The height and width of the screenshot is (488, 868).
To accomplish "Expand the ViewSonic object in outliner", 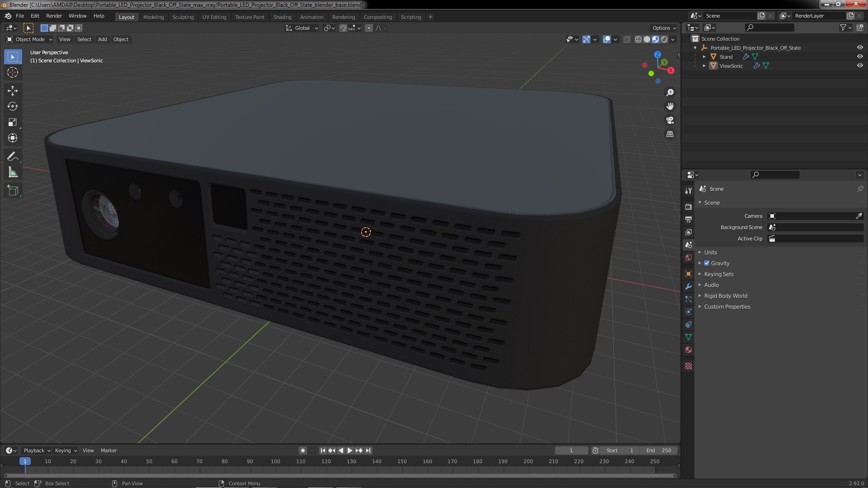I will point(704,66).
